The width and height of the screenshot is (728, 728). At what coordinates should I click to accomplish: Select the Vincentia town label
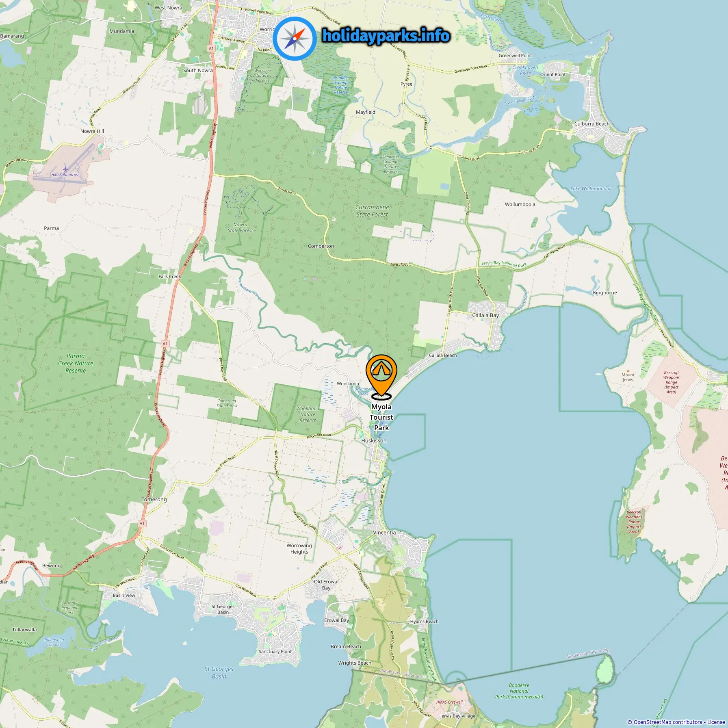(x=384, y=532)
